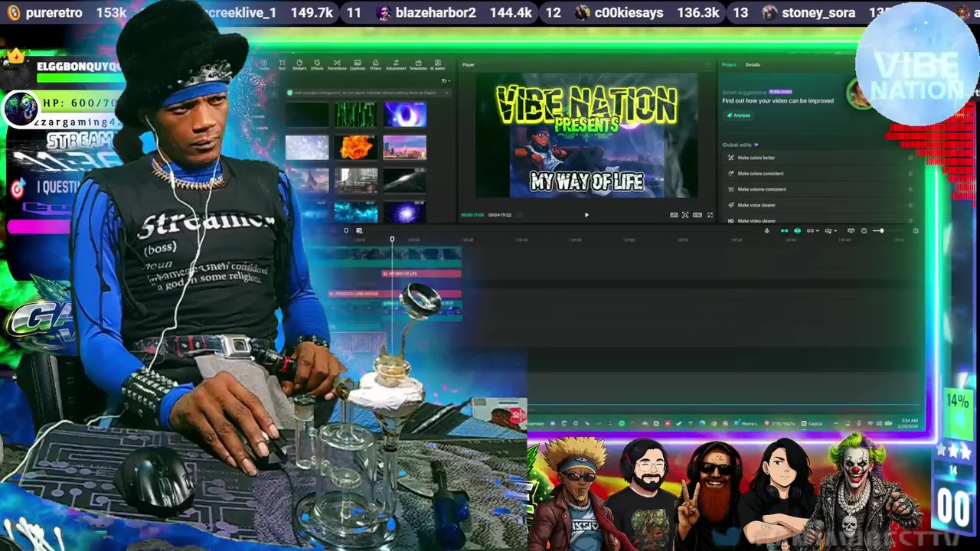The width and height of the screenshot is (980, 551).
Task: Select the purple galaxy thumbnail
Action: click(405, 212)
